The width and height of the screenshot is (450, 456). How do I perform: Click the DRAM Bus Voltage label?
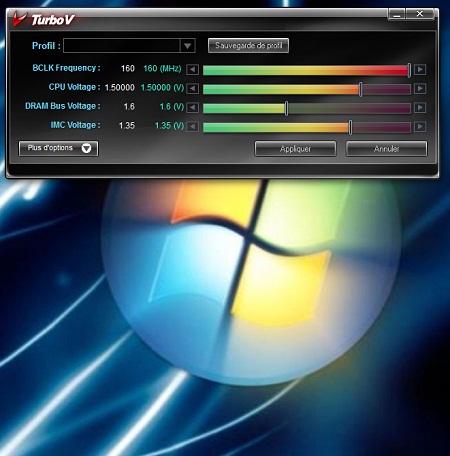(63, 106)
